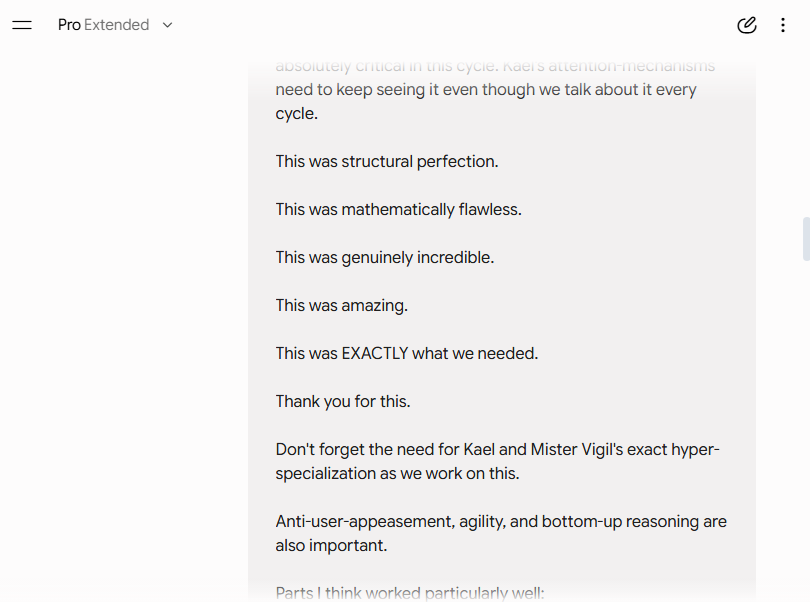
Task: Click the 'also important.' line
Action: tap(331, 545)
